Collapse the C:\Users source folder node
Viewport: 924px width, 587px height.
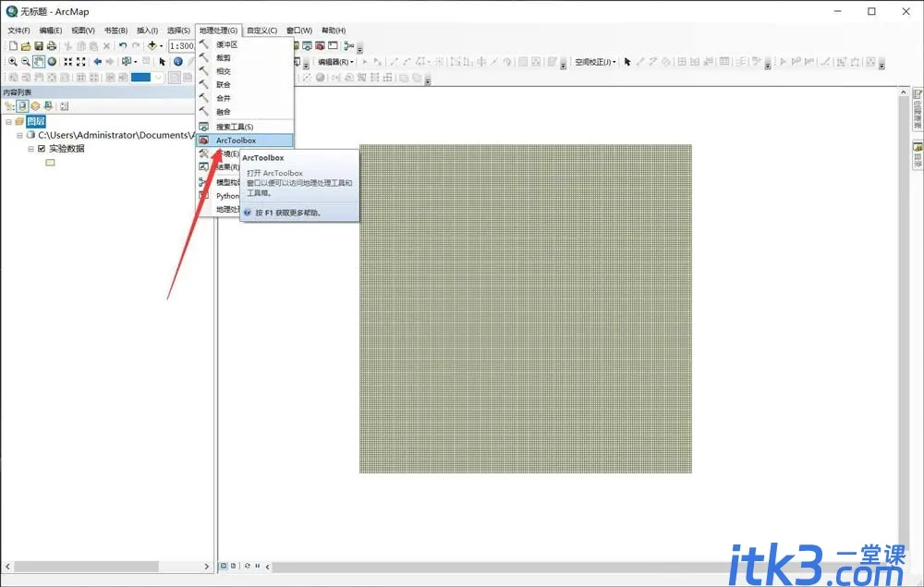(19, 135)
